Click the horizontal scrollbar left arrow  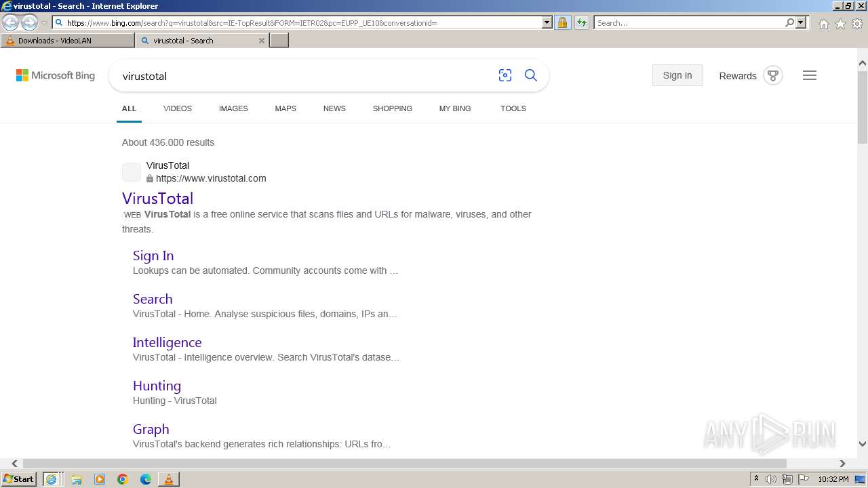(x=15, y=464)
